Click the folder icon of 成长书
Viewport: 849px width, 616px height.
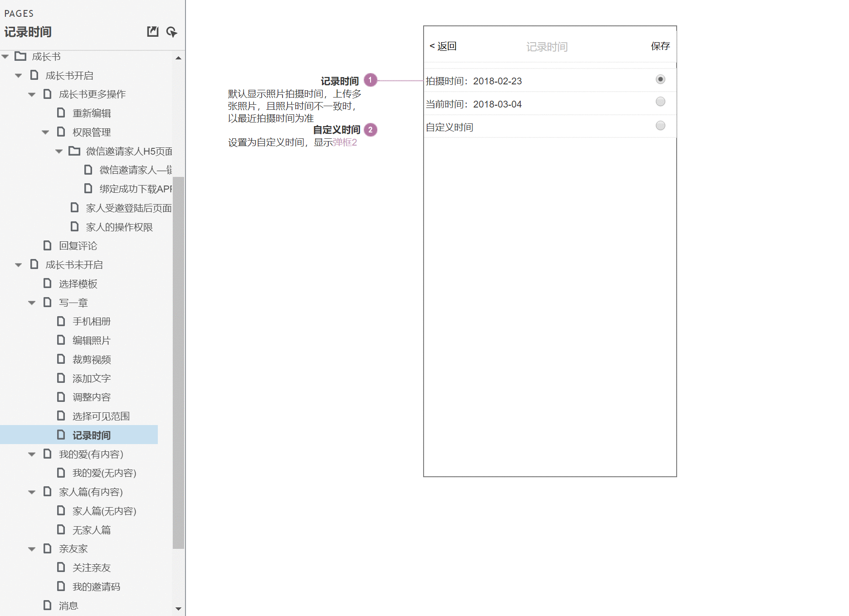pos(20,56)
